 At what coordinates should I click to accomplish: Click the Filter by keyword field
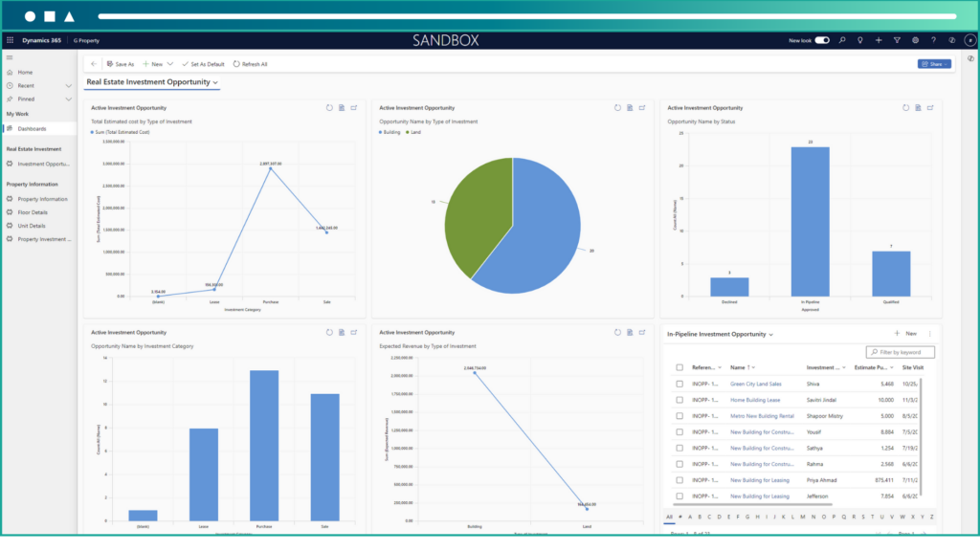tap(903, 352)
